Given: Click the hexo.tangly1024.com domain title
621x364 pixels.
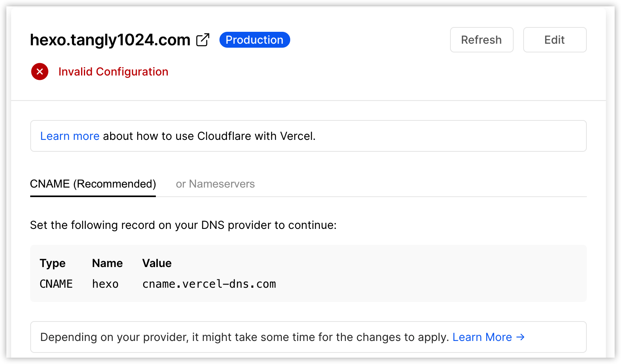Looking at the screenshot, I should tap(110, 40).
